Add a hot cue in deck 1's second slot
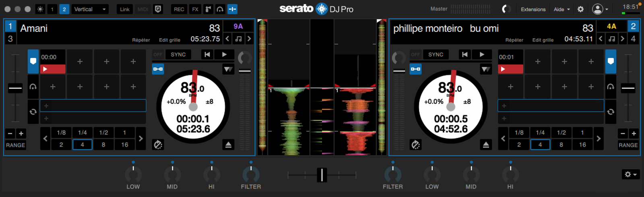The width and height of the screenshot is (644, 197). click(x=80, y=61)
